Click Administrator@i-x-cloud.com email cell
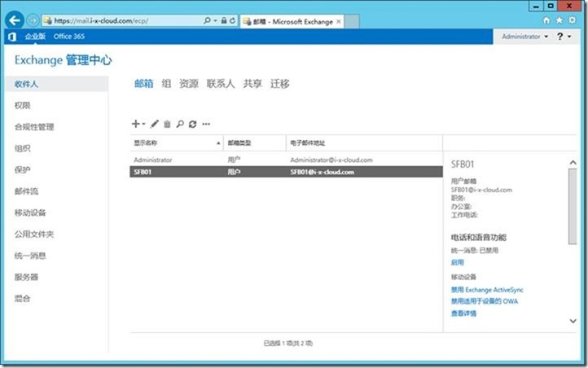The height and width of the screenshot is (368, 588). (x=331, y=160)
